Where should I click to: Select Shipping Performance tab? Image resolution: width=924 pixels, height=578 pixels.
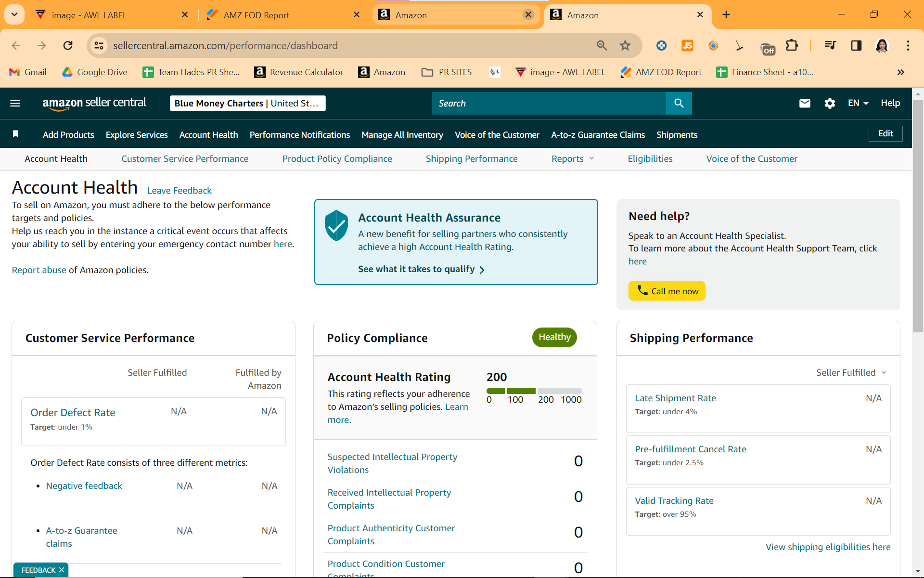471,159
